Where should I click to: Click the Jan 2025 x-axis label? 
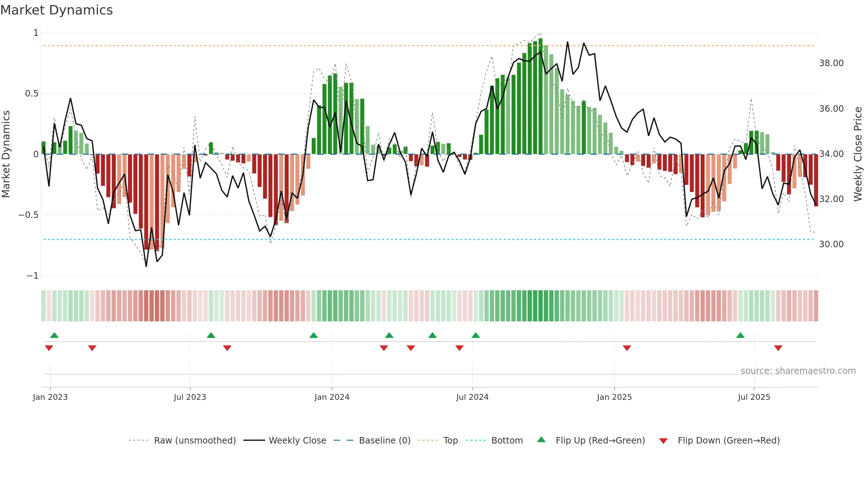614,397
